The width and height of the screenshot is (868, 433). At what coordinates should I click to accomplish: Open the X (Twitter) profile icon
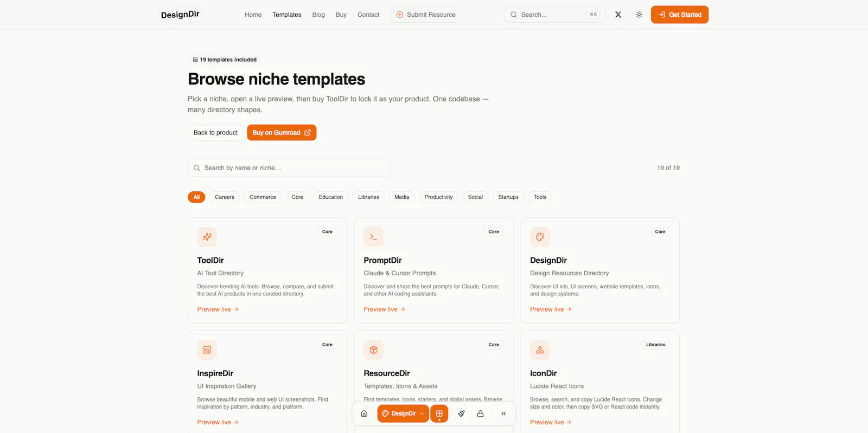(x=618, y=15)
